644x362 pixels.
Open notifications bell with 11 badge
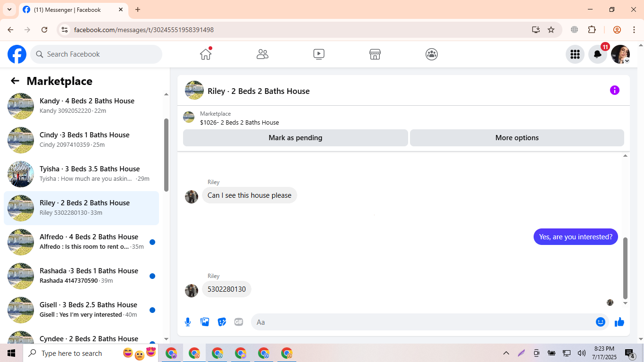coord(598,54)
